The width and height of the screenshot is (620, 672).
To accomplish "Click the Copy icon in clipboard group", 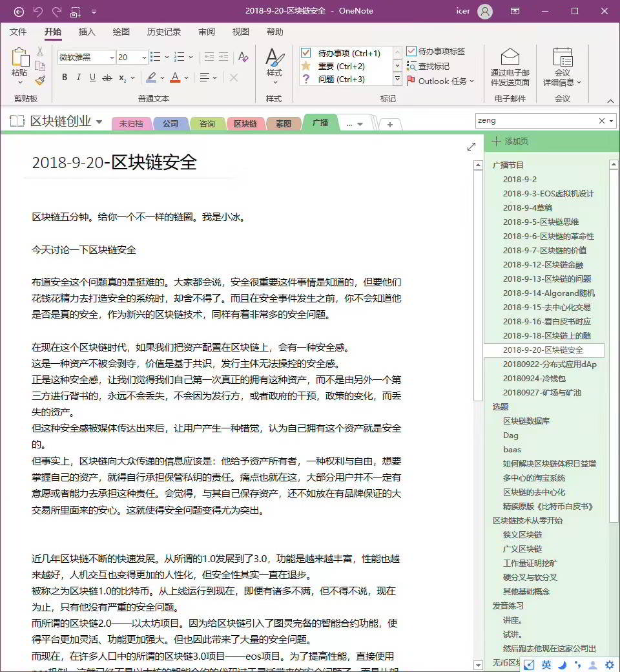I will tap(40, 65).
